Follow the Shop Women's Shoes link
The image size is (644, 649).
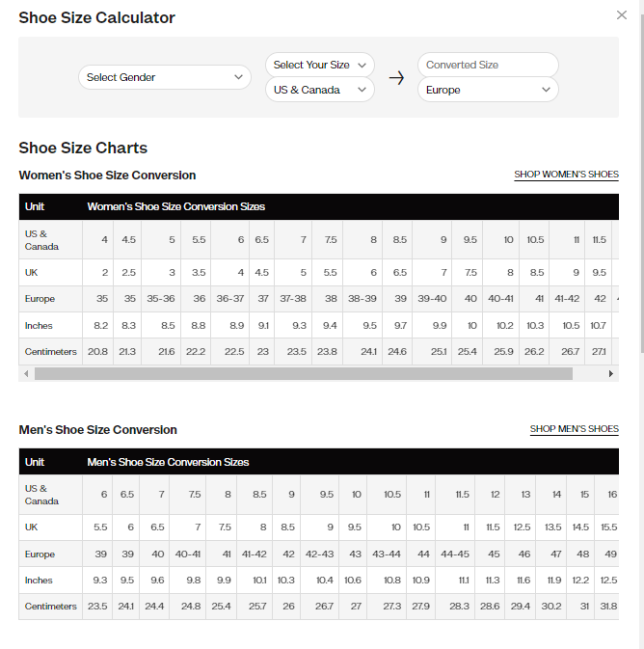pos(566,175)
